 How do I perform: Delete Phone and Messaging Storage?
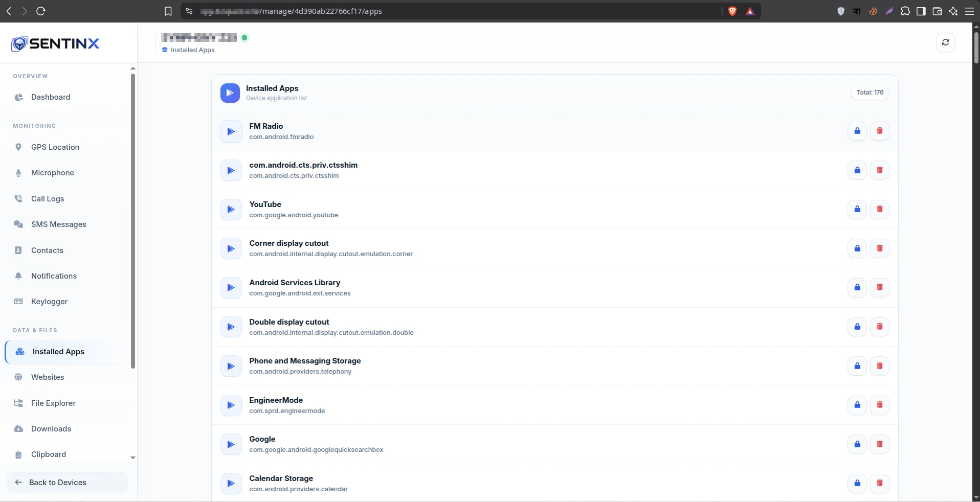click(880, 366)
